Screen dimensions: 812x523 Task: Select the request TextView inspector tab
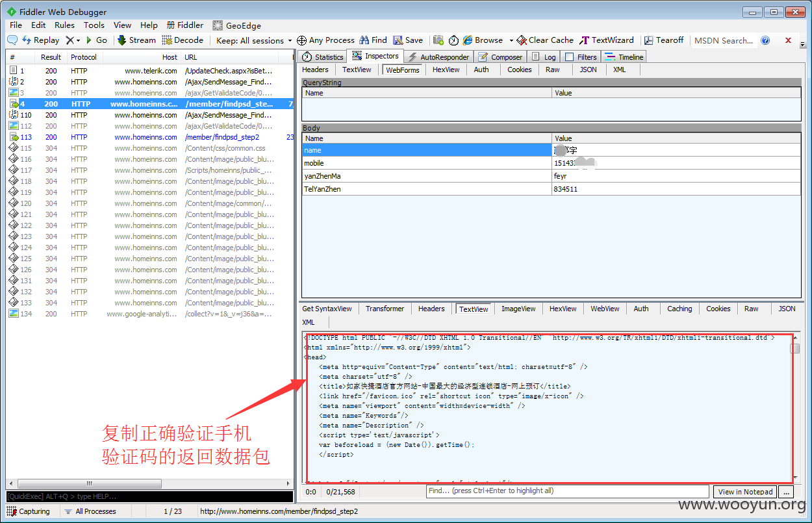click(x=357, y=70)
